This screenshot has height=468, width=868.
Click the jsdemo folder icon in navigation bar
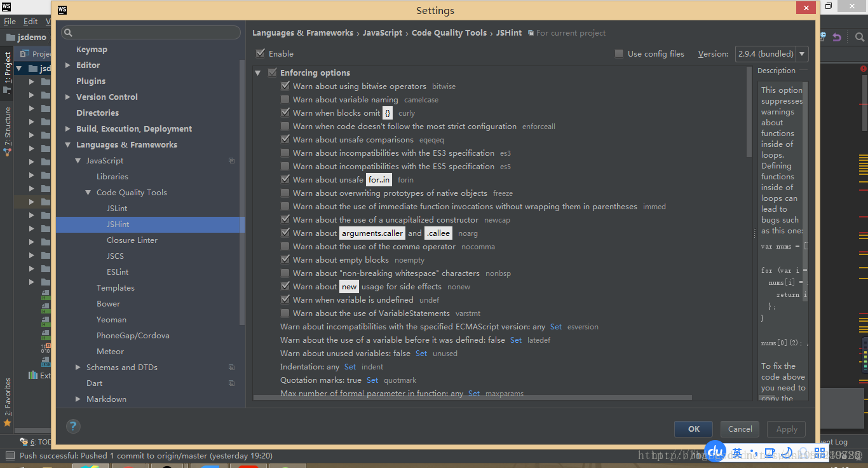(10, 38)
